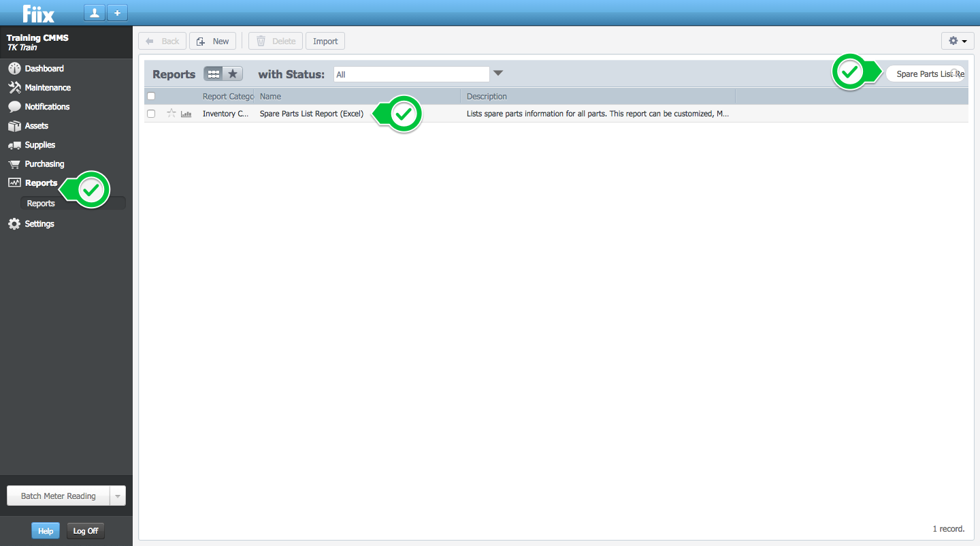The width and height of the screenshot is (980, 546).
Task: Switch to the list view icon
Action: tap(214, 74)
